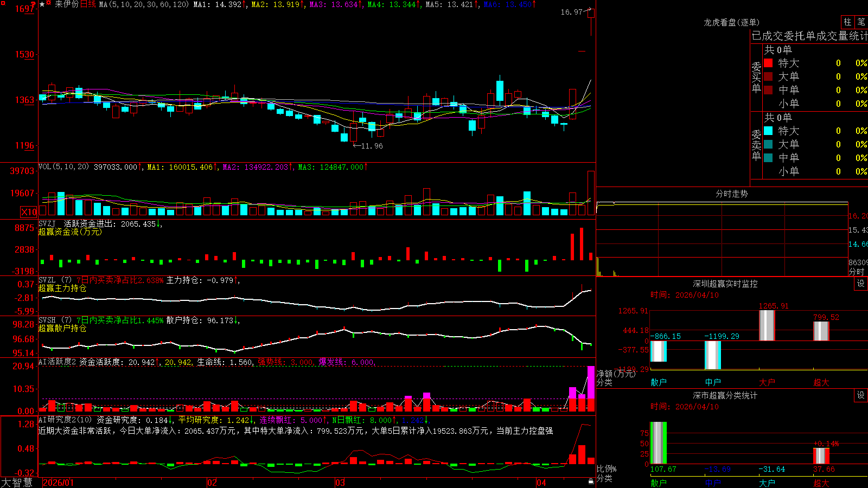Click the X10 volume scale box
Image resolution: width=868 pixels, height=488 pixels.
tap(29, 212)
